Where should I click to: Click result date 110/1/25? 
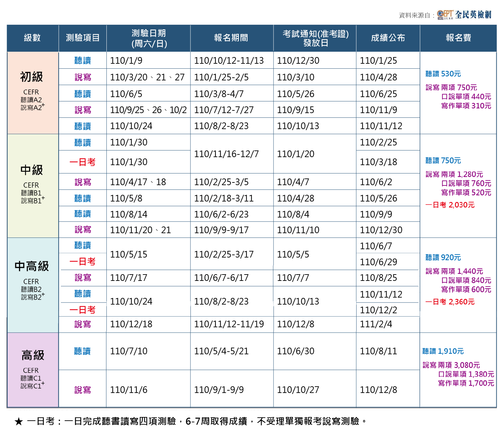click(x=378, y=61)
